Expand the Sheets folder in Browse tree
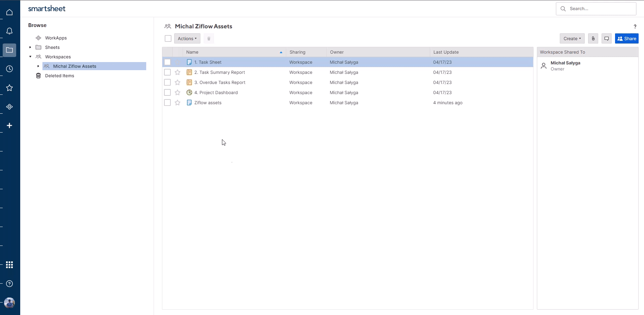This screenshot has width=644, height=315. coord(30,47)
